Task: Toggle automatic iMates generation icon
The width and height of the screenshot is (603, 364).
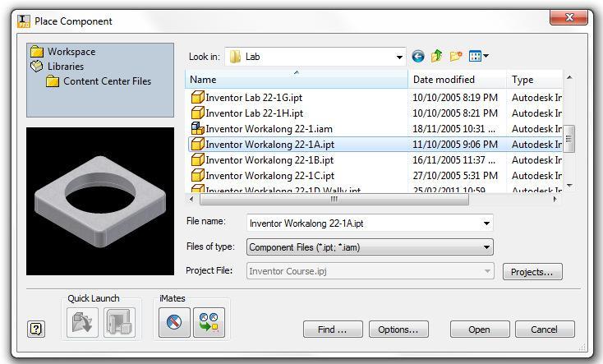Action: pos(209,322)
